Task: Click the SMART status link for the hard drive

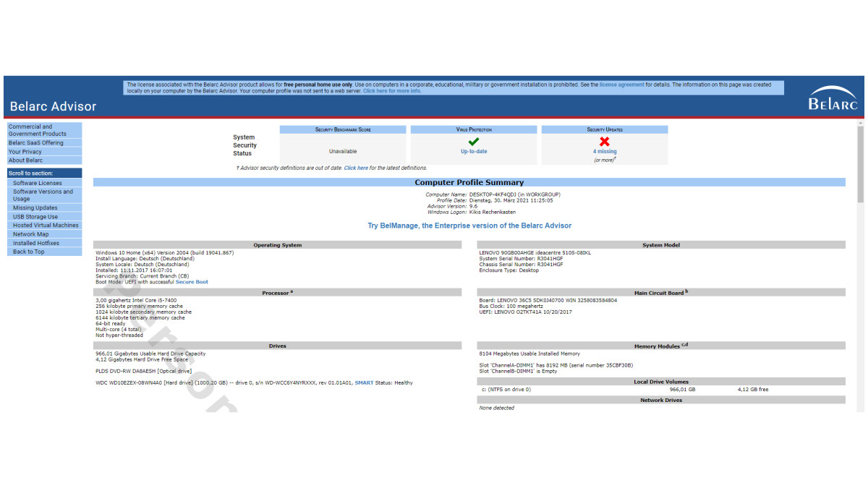Action: pyautogui.click(x=364, y=382)
